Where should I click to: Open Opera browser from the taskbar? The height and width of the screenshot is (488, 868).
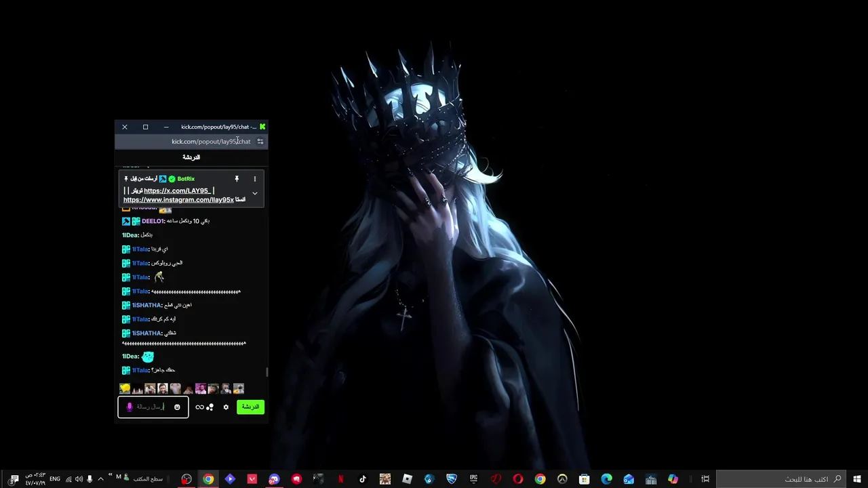point(518,479)
